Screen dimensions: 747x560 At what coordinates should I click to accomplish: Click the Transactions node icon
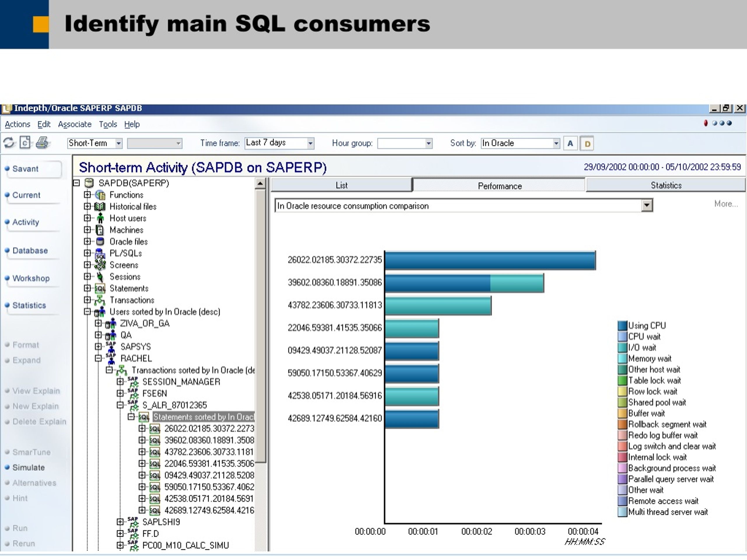[x=100, y=300]
